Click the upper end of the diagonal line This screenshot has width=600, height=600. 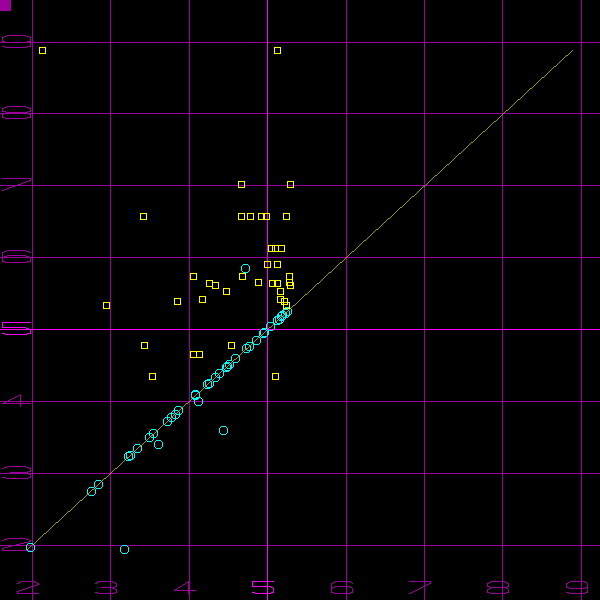(x=573, y=50)
